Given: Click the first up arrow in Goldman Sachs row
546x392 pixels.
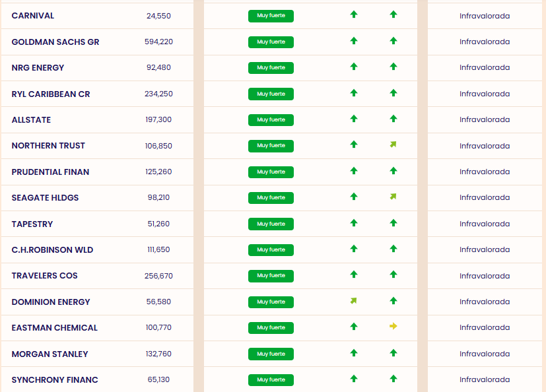Looking at the screenshot, I should point(354,41).
